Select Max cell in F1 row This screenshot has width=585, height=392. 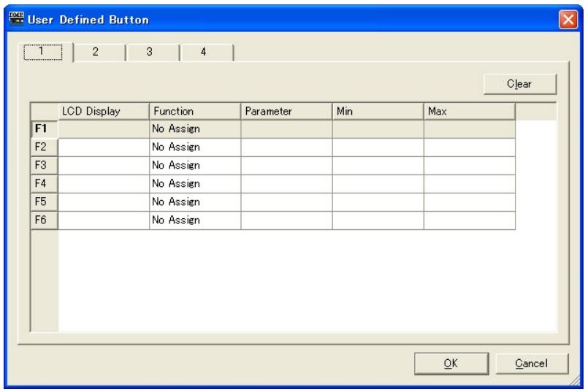(x=470, y=129)
